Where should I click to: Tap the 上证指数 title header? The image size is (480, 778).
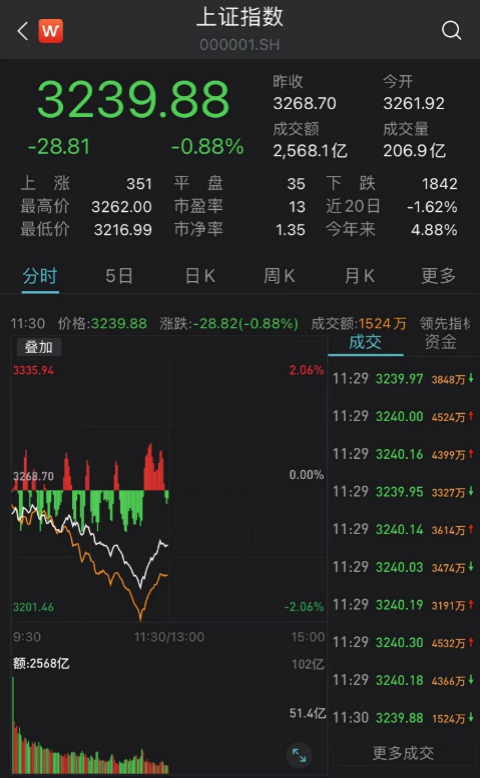[x=240, y=17]
